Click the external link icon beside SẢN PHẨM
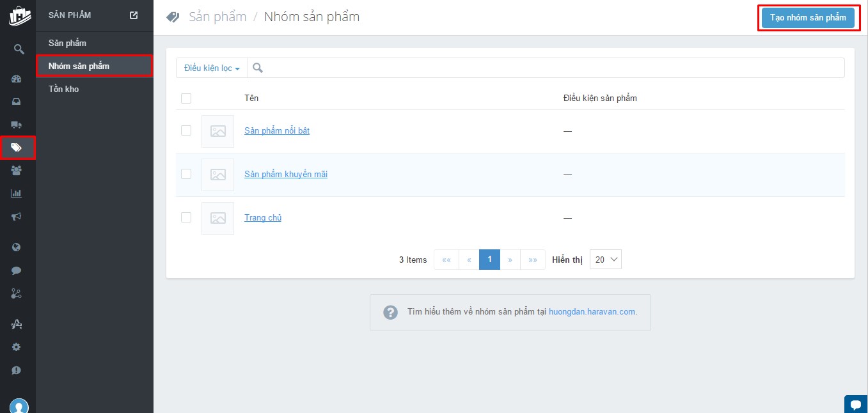868x413 pixels. coord(134,15)
